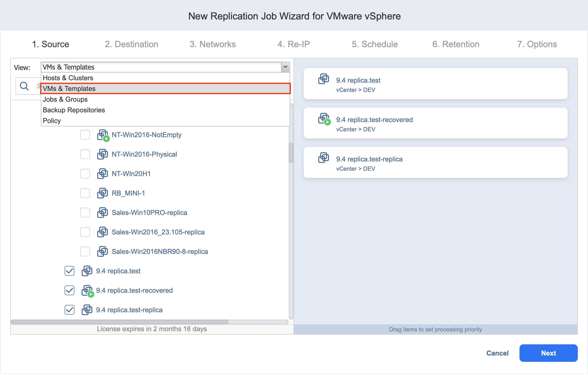The image size is (588, 374).
Task: Select the 9.4 replica.test card
Action: coord(435,84)
